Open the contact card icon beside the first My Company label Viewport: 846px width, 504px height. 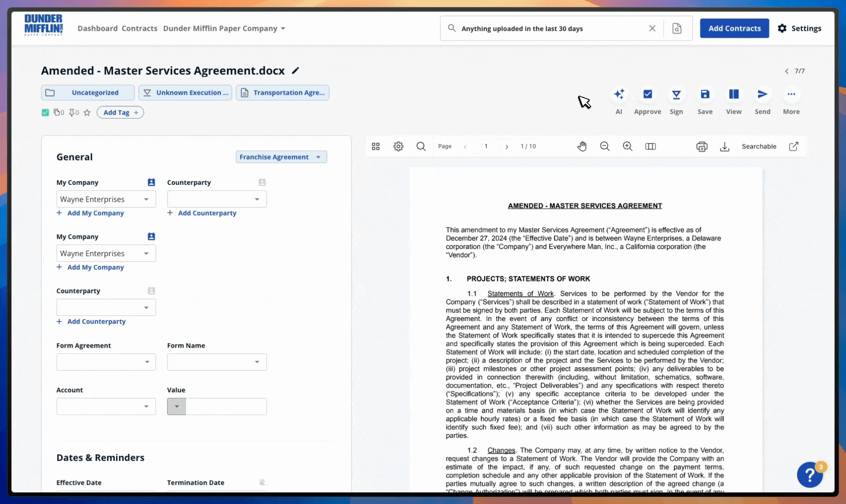[x=151, y=182]
